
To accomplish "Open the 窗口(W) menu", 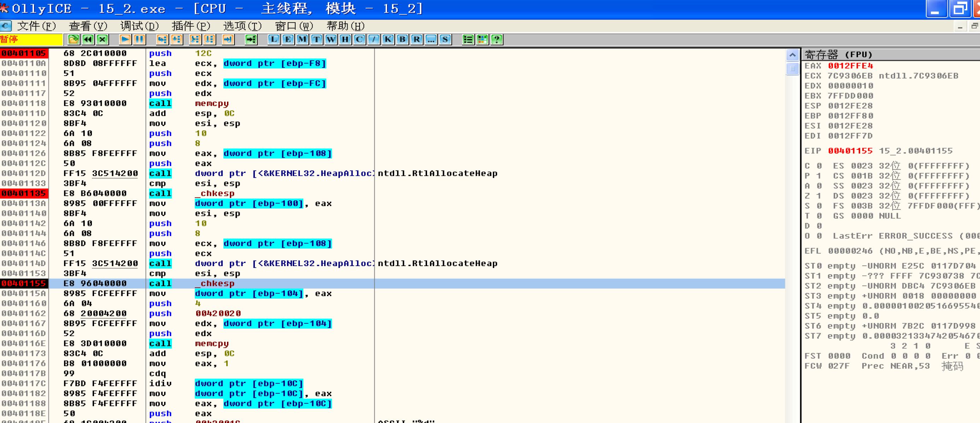I will [x=294, y=26].
